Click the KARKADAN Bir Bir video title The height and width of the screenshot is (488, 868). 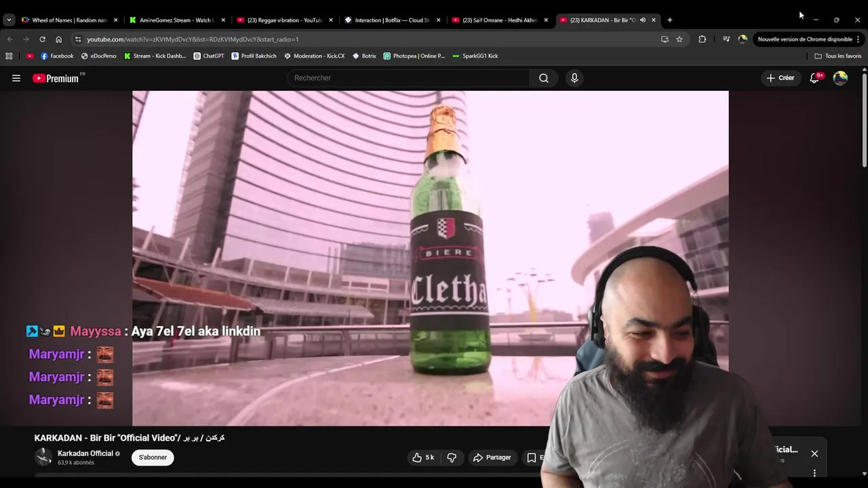[x=130, y=438]
